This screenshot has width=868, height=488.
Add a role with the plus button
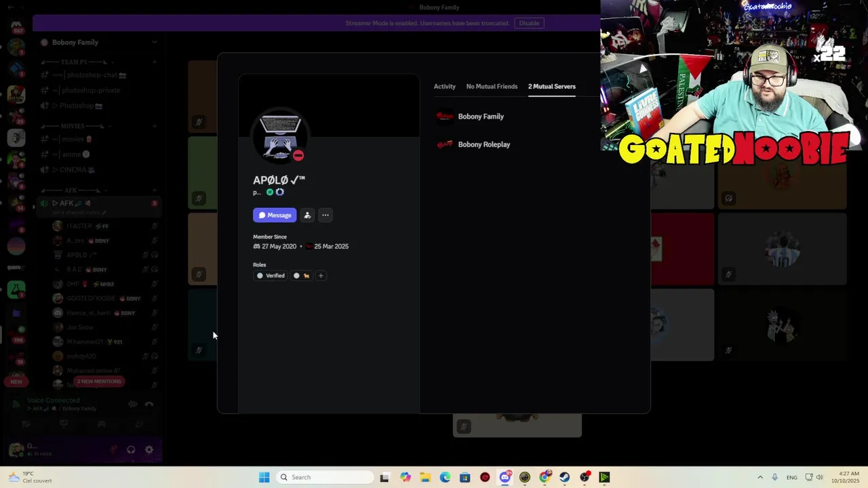[321, 276]
